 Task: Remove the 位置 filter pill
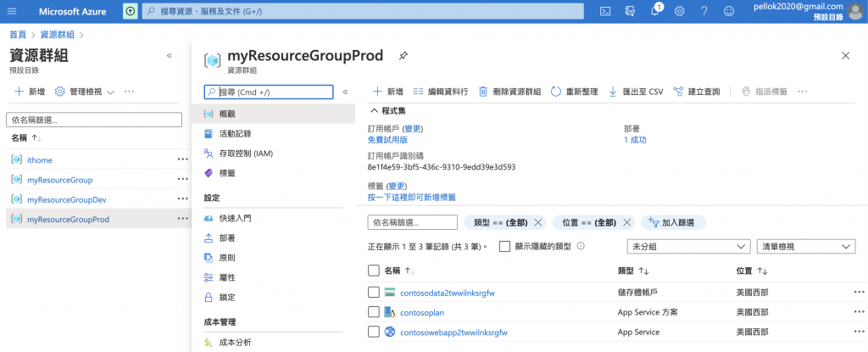pyautogui.click(x=626, y=222)
